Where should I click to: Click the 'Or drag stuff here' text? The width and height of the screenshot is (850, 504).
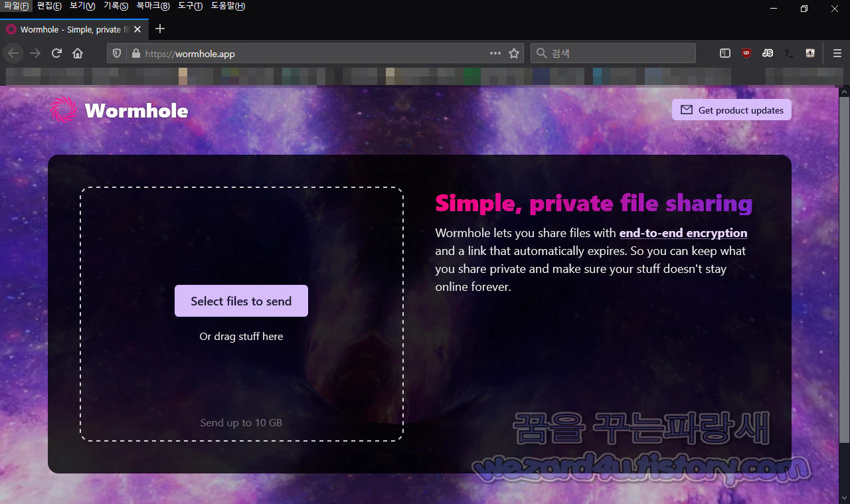[241, 336]
